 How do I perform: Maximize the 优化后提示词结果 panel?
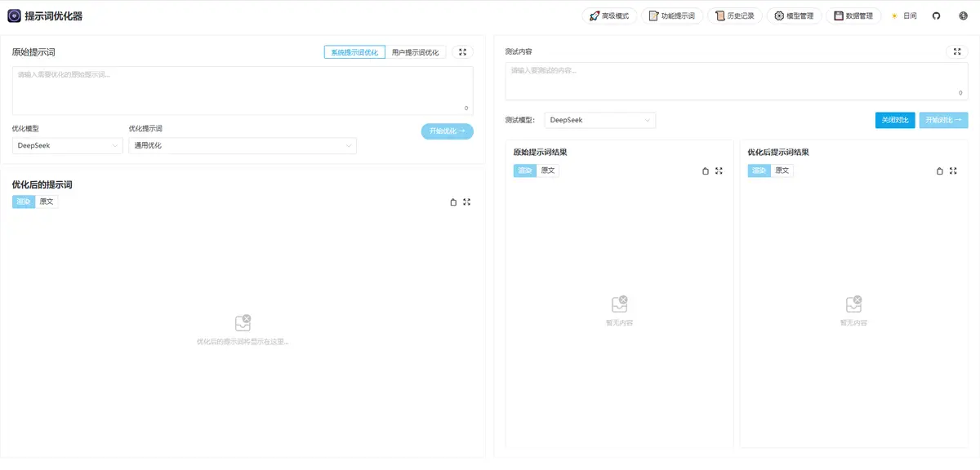[953, 171]
